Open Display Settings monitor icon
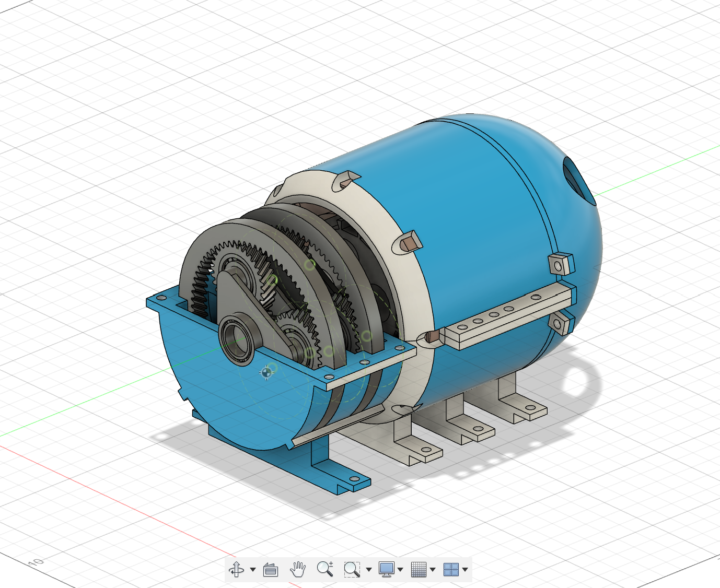This screenshot has width=720, height=588. (x=387, y=569)
